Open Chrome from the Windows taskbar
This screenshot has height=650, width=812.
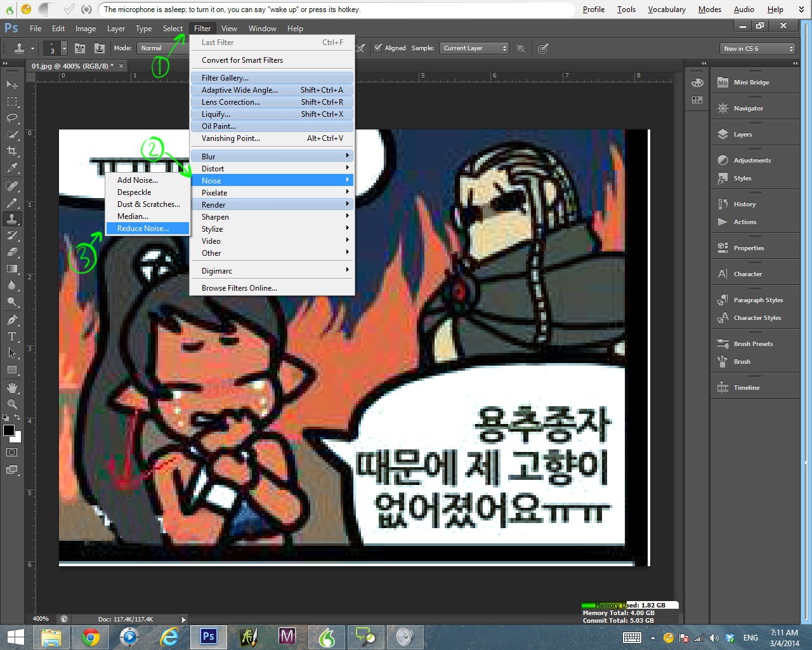pyautogui.click(x=91, y=637)
